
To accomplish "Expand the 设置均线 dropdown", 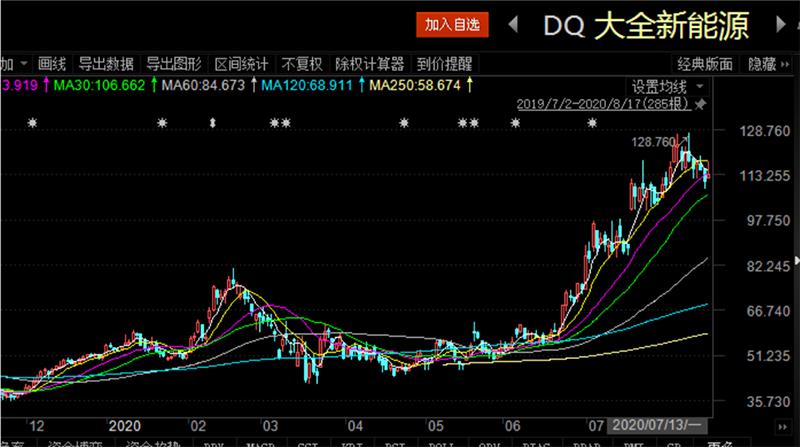I will (x=668, y=87).
